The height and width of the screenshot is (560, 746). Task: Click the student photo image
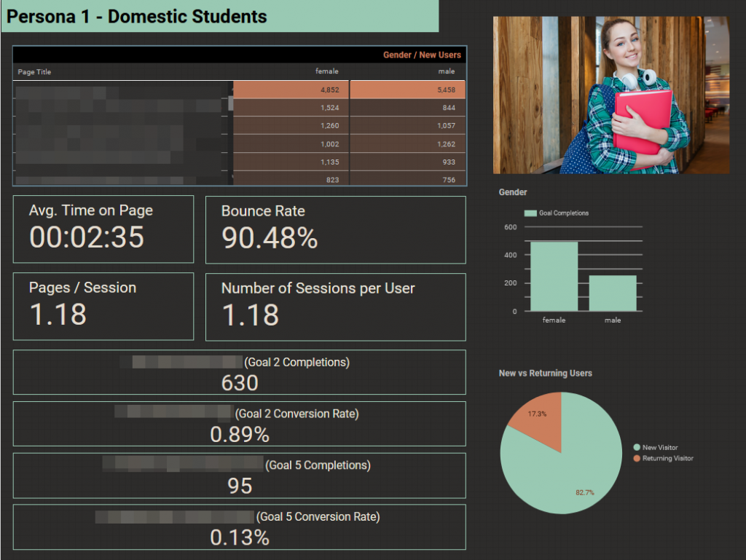(x=610, y=95)
